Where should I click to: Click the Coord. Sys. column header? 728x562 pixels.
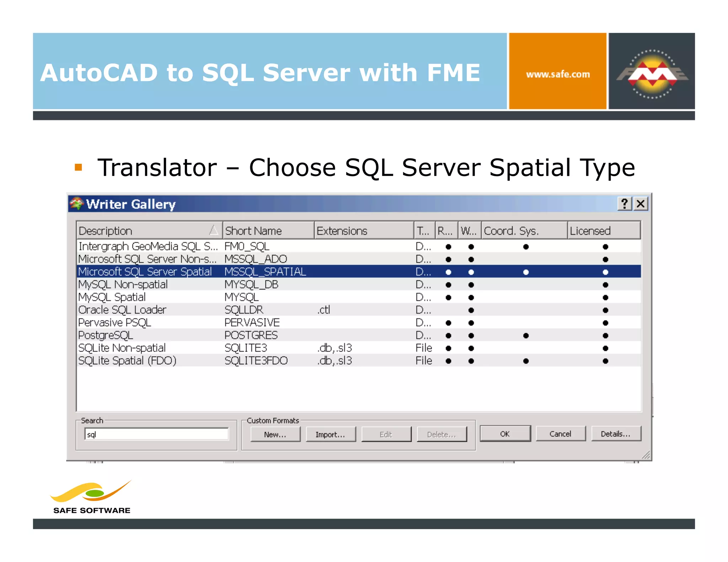tap(524, 231)
